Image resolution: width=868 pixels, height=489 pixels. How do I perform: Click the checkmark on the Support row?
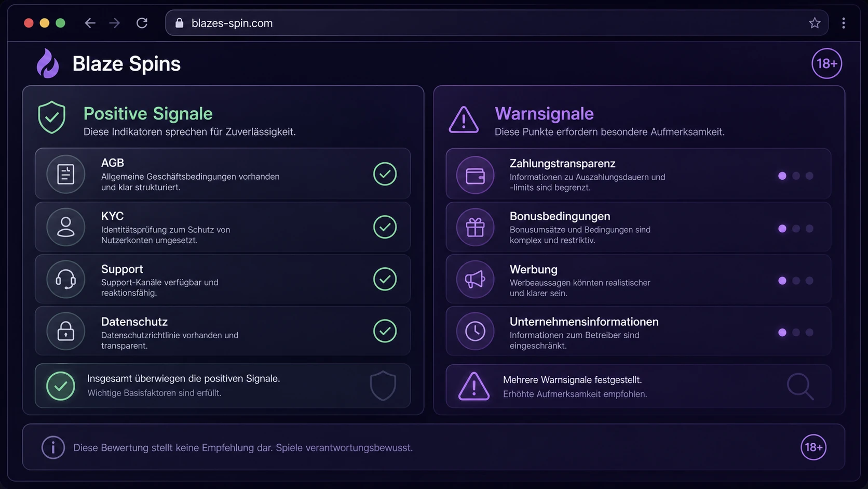click(385, 279)
